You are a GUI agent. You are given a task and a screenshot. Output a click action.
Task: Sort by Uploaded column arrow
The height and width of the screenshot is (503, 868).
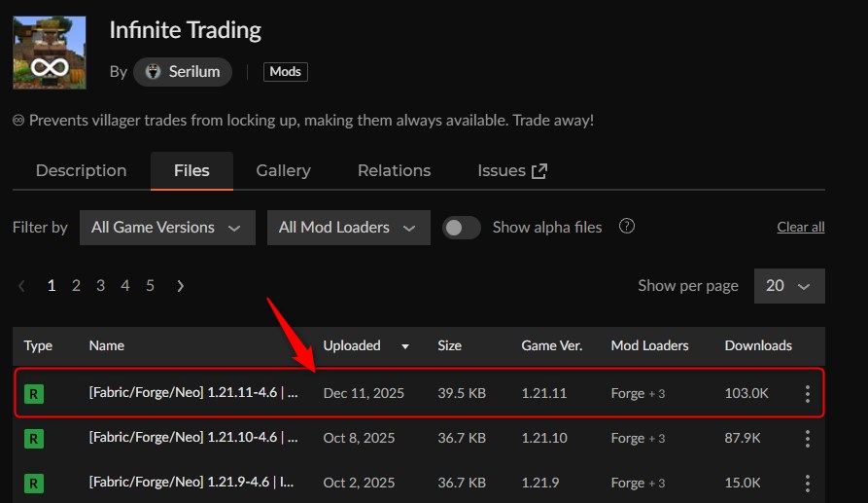(405, 345)
